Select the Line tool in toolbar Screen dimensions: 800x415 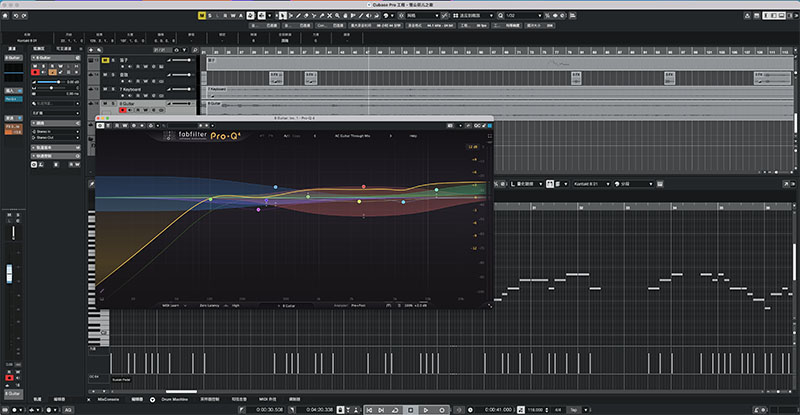tap(361, 15)
